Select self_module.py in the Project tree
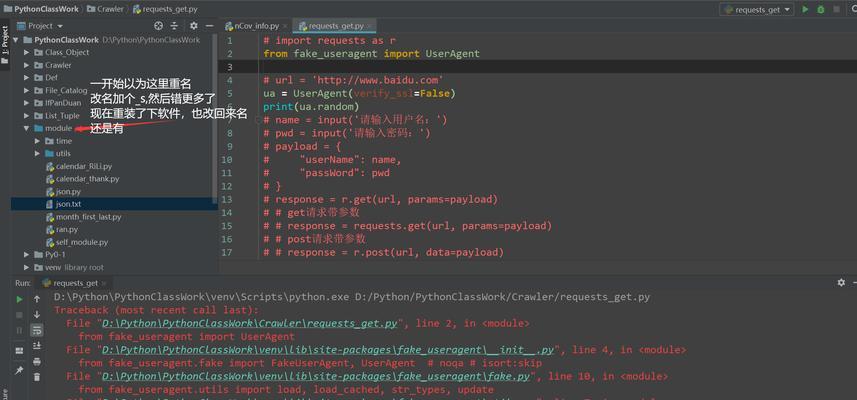 pyautogui.click(x=82, y=242)
